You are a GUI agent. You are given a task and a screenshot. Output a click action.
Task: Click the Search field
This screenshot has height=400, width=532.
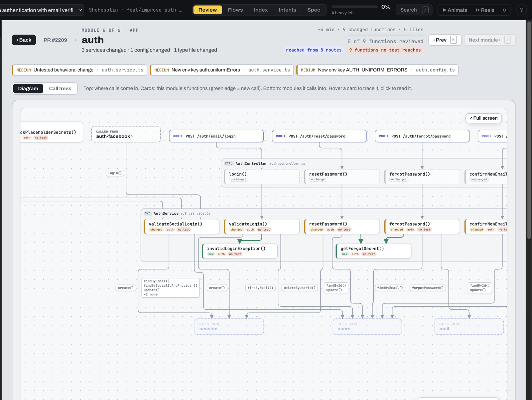click(x=414, y=10)
